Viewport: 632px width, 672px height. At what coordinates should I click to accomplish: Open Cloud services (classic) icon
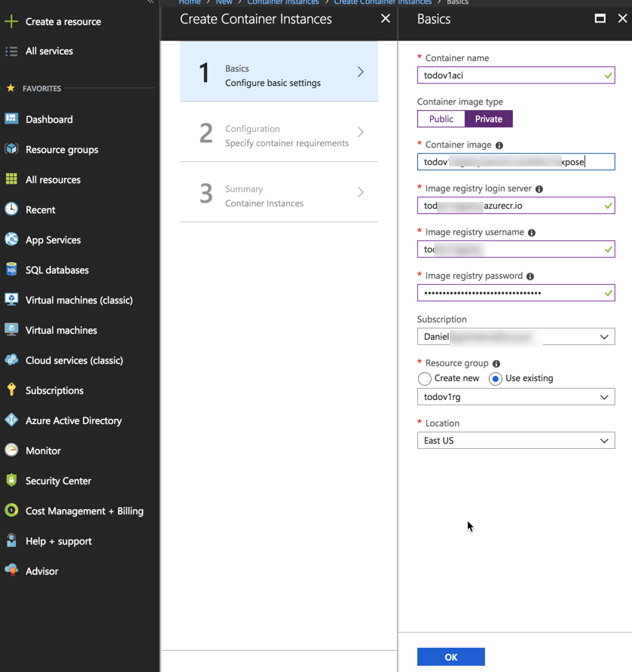(11, 359)
